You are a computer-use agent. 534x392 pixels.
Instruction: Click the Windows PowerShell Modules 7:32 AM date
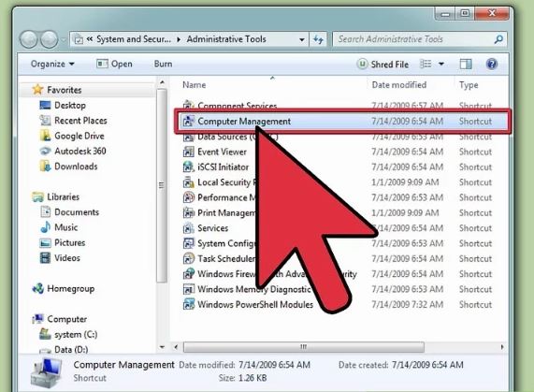pyautogui.click(x=408, y=304)
